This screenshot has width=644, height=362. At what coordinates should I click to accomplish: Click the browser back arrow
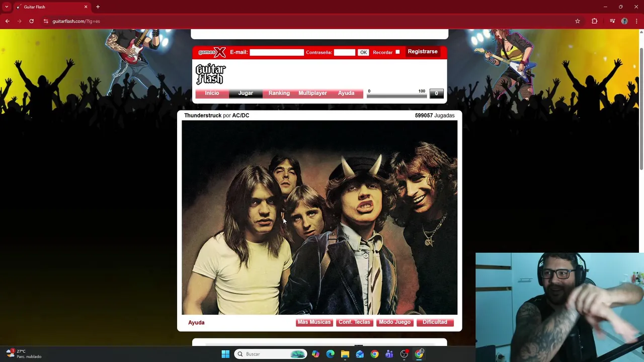[7, 21]
